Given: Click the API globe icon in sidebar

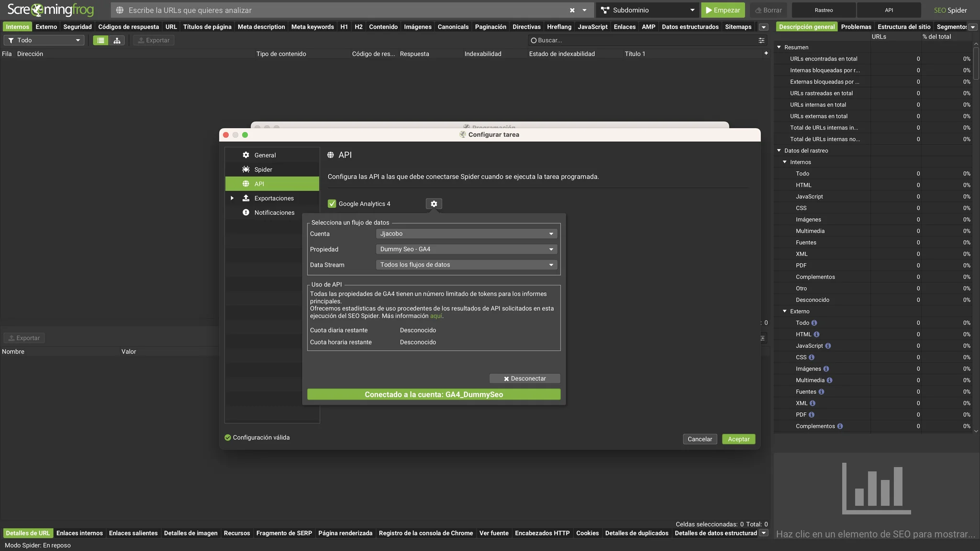Looking at the screenshot, I should 246,184.
